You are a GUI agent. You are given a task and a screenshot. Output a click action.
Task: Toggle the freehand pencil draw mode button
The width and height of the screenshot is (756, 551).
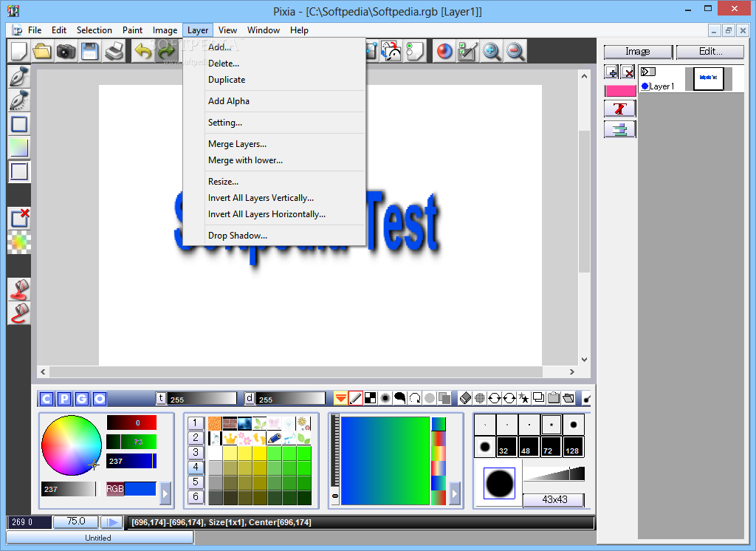click(x=356, y=398)
